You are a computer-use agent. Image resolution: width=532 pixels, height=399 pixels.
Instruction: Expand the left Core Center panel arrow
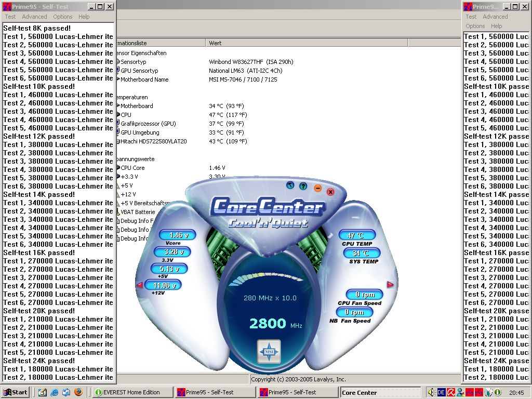click(139, 285)
